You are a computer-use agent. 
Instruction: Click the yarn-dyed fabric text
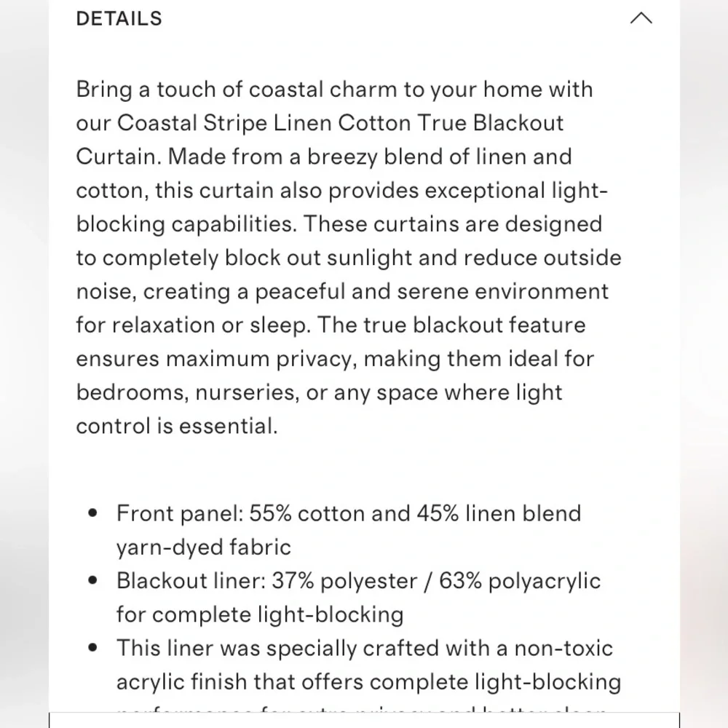point(203,547)
